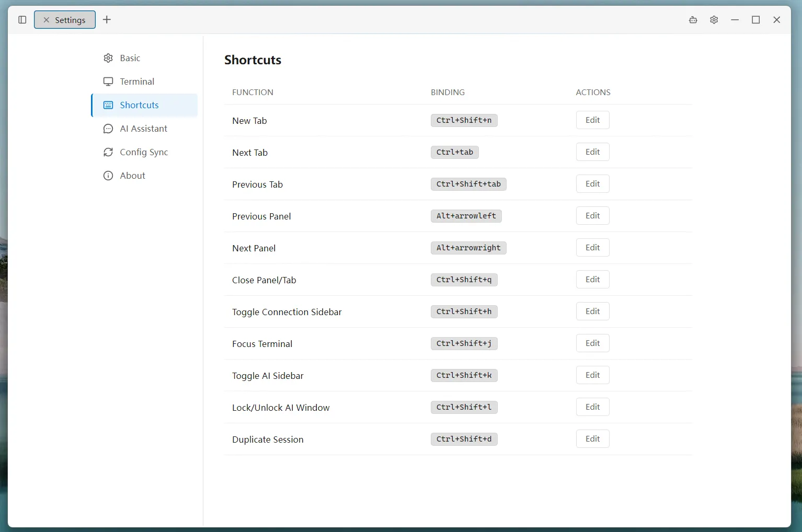
Task: Open Basic settings section
Action: 145,58
